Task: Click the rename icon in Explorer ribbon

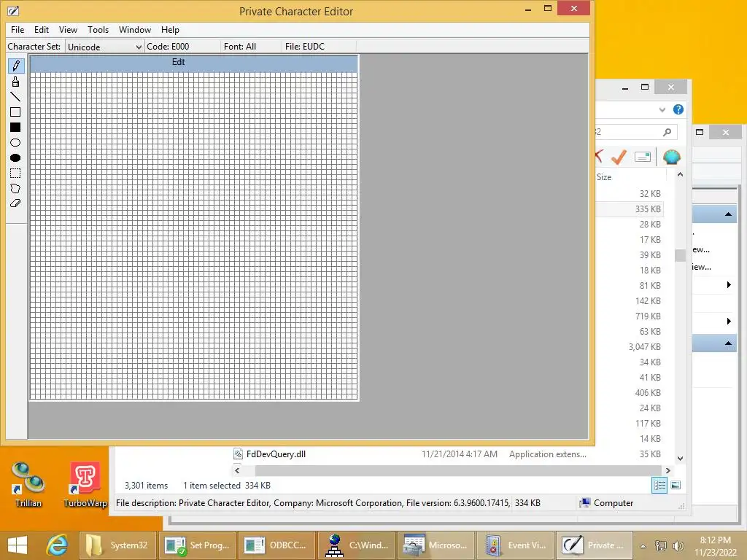Action: click(642, 157)
